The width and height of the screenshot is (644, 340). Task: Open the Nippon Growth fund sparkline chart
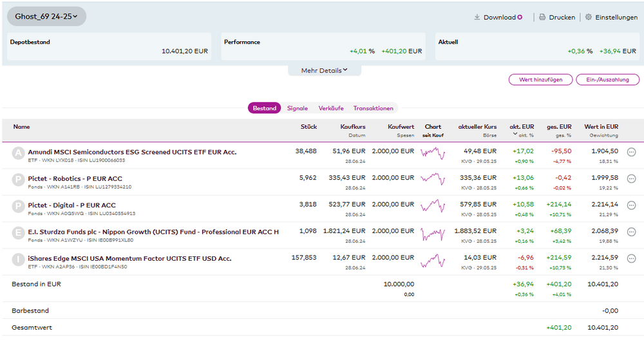pos(432,232)
